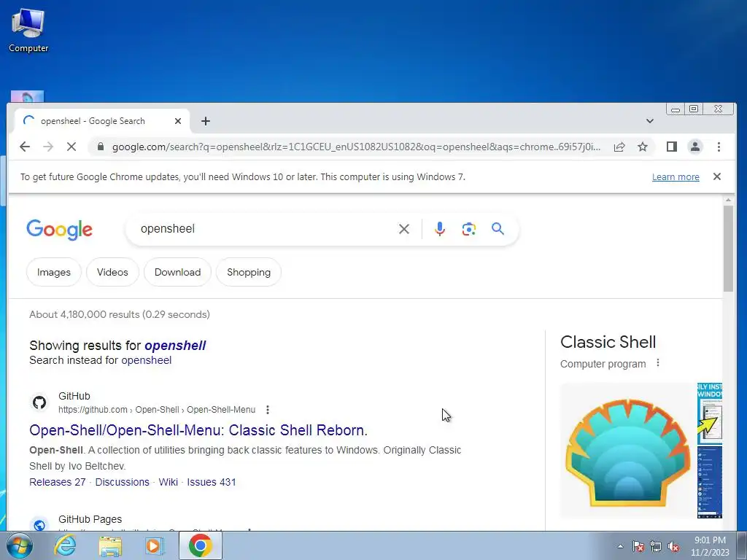747x560 pixels.
Task: Filter results by Videos
Action: (x=112, y=272)
